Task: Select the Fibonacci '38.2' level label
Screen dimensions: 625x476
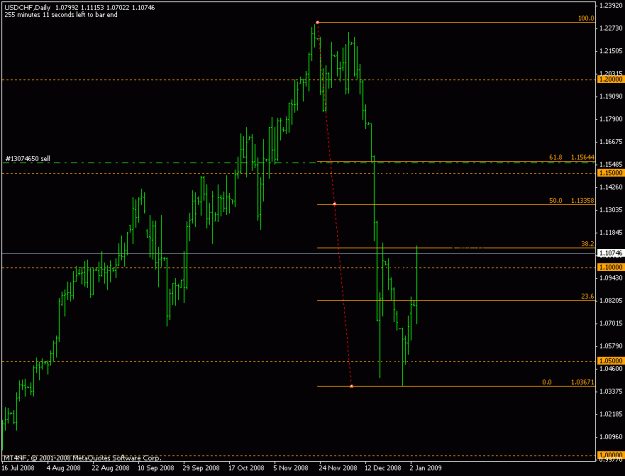Action: pyautogui.click(x=588, y=244)
